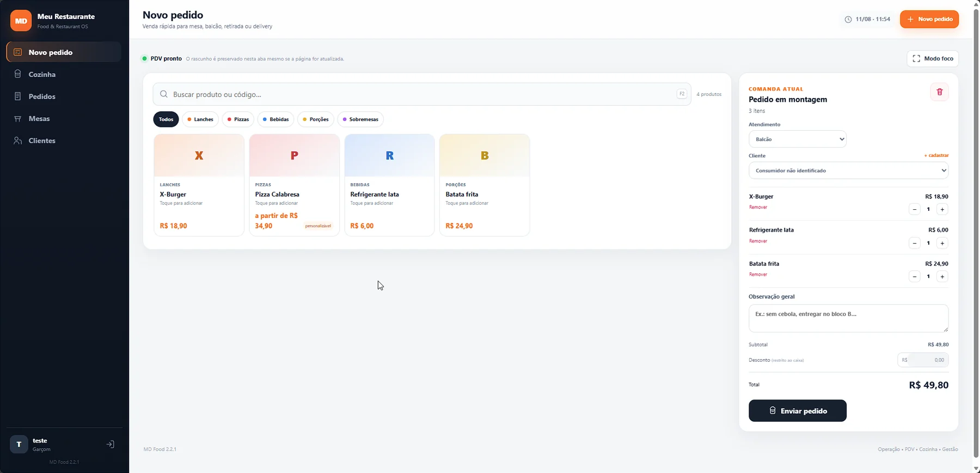Open Novo pedido in the sidebar

64,52
